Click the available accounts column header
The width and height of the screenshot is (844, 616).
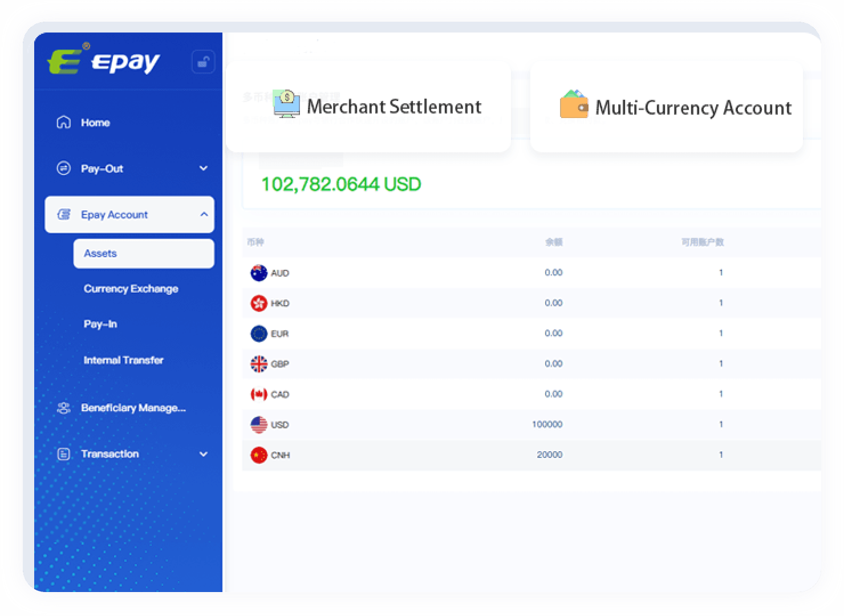tap(703, 242)
